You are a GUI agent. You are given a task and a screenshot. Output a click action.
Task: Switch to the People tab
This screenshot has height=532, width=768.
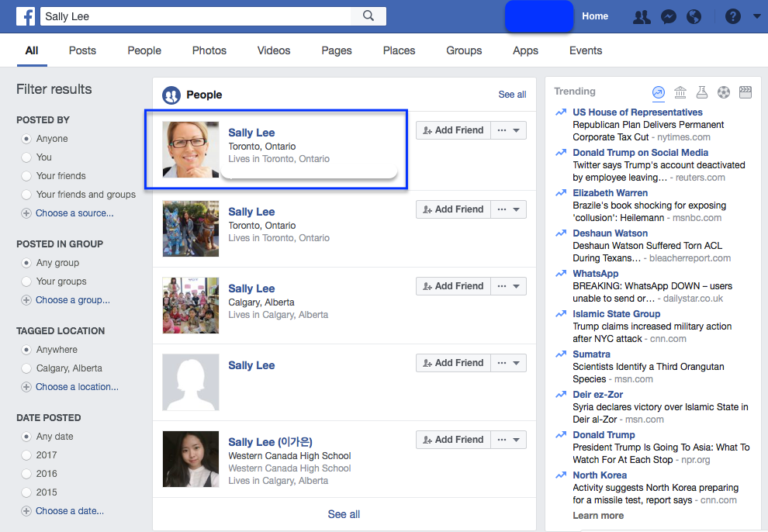click(x=144, y=50)
